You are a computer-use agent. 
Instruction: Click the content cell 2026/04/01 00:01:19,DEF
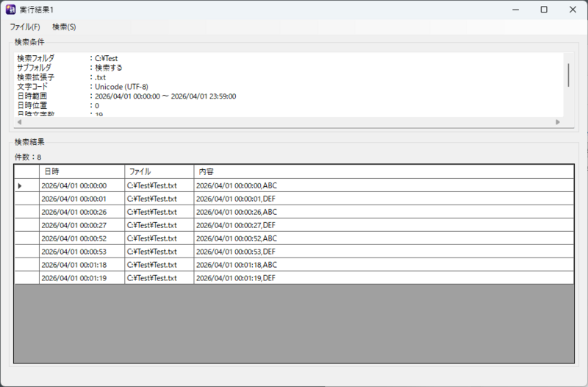click(384, 278)
